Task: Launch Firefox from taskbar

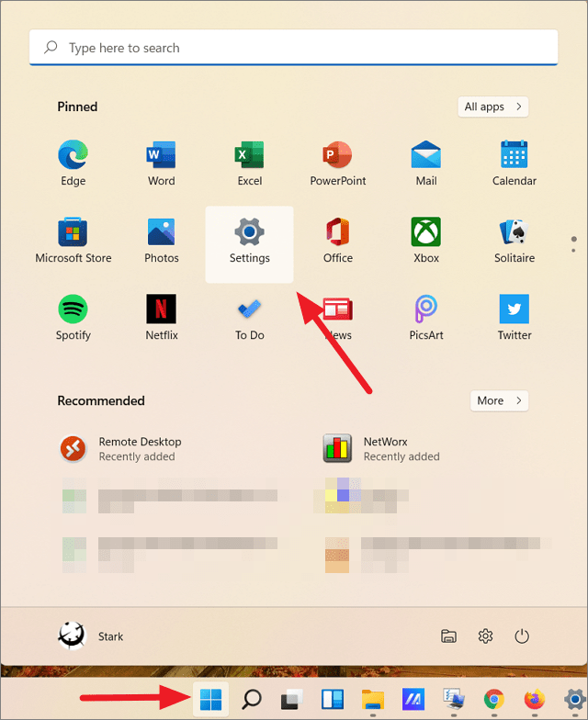Action: pos(535,700)
